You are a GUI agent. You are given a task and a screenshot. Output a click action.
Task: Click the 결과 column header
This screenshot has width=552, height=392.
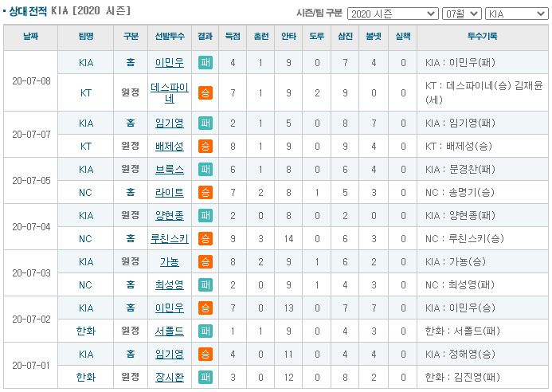(206, 37)
